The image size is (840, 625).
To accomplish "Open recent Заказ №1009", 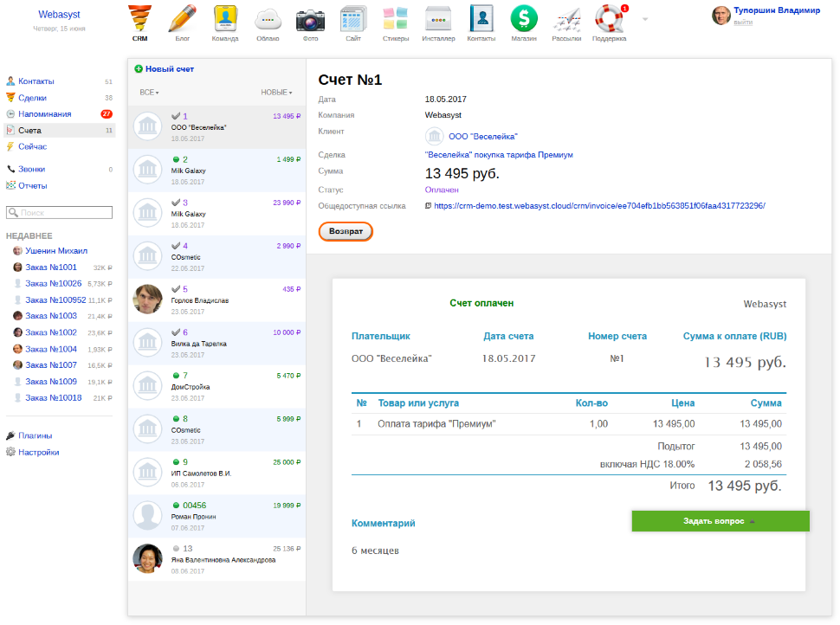I will coord(51,382).
